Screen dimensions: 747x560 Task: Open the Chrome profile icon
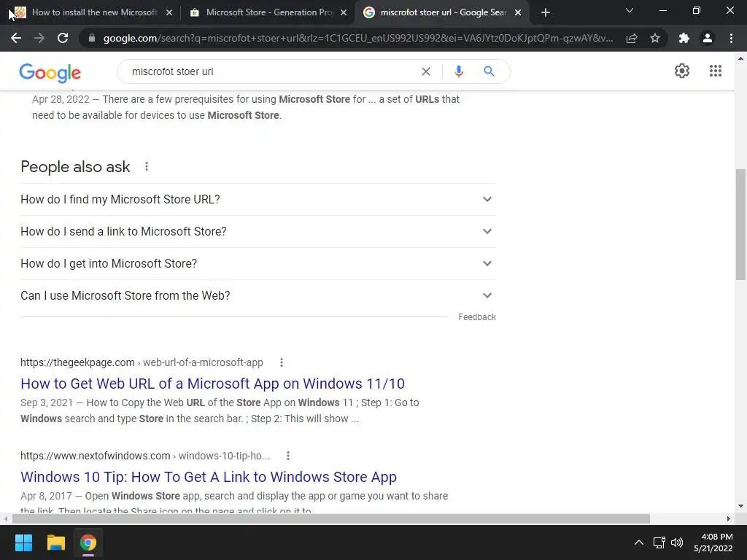point(708,38)
